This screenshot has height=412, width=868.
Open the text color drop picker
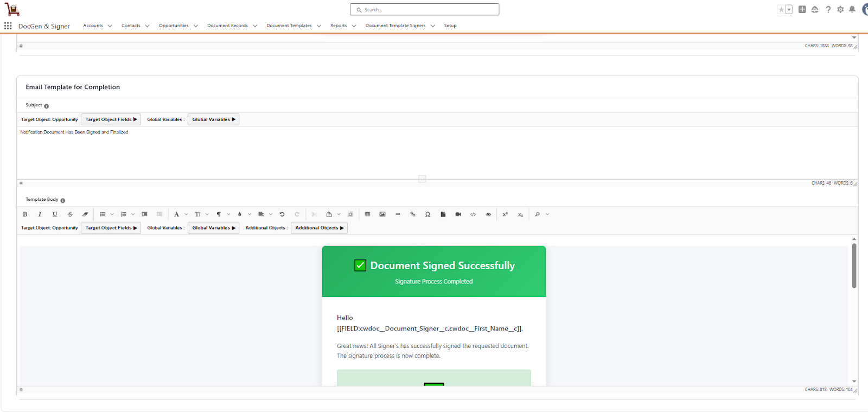(x=240, y=214)
